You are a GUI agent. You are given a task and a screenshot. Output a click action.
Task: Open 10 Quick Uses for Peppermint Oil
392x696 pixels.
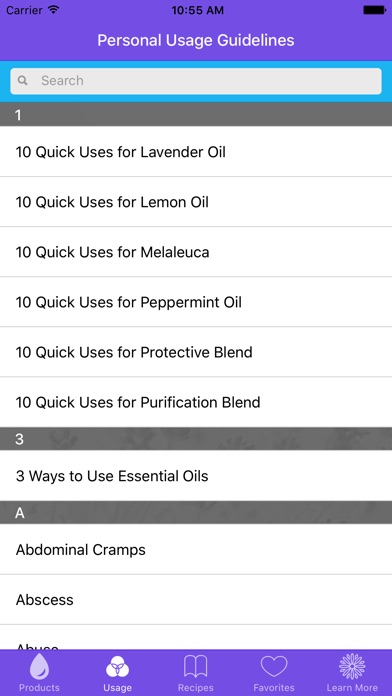(x=196, y=302)
